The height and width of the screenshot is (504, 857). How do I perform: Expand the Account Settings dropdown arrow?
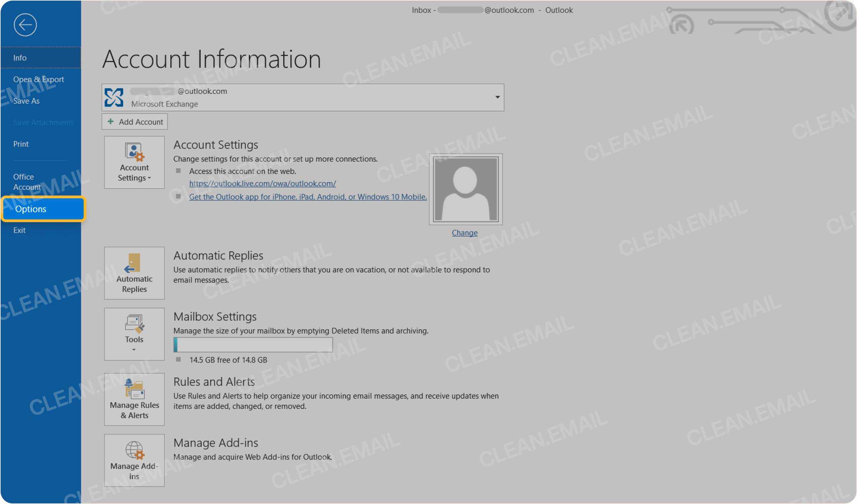pyautogui.click(x=150, y=178)
